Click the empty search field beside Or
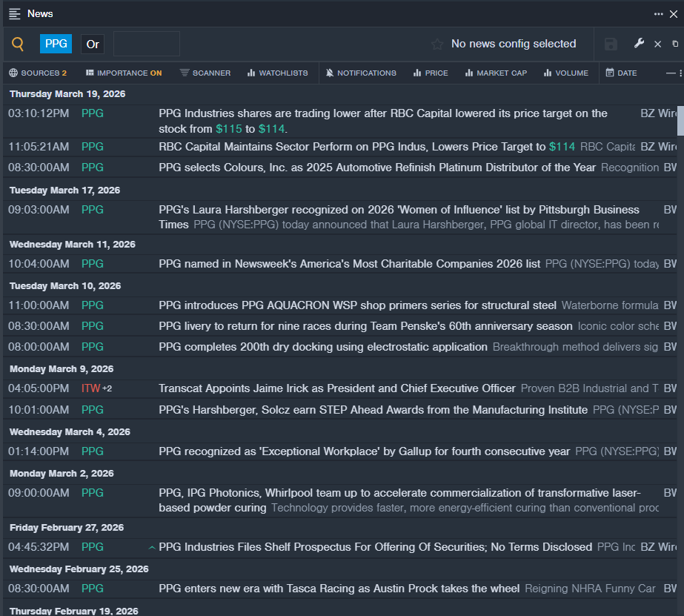 click(146, 44)
